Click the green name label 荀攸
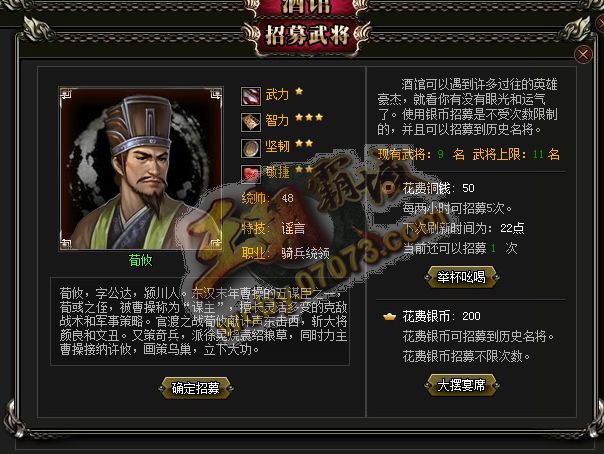The image size is (604, 454). click(141, 261)
